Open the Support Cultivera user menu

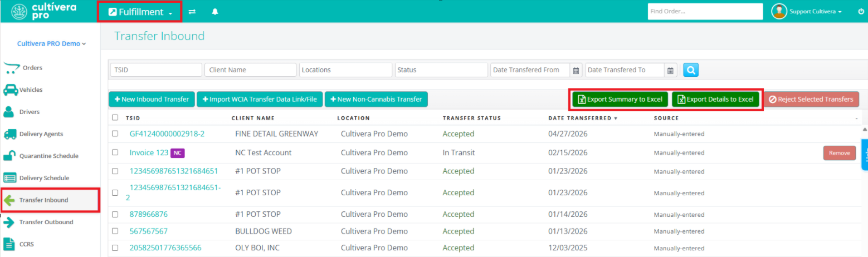(807, 12)
